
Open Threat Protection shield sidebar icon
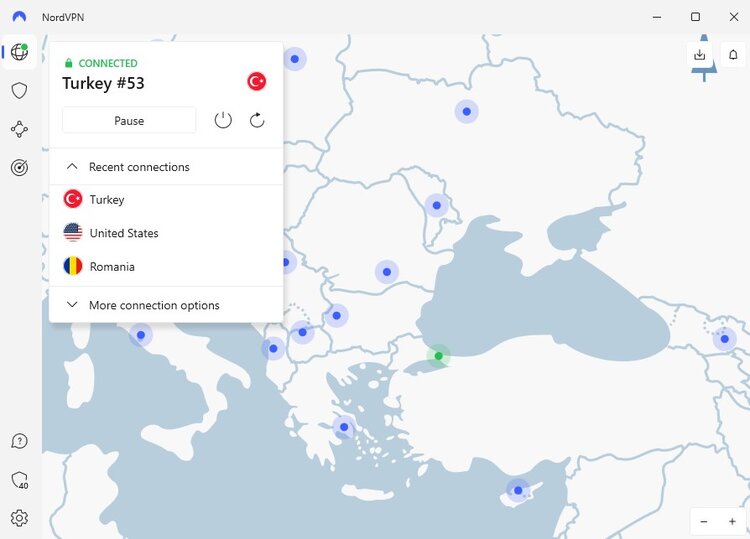[x=19, y=90]
